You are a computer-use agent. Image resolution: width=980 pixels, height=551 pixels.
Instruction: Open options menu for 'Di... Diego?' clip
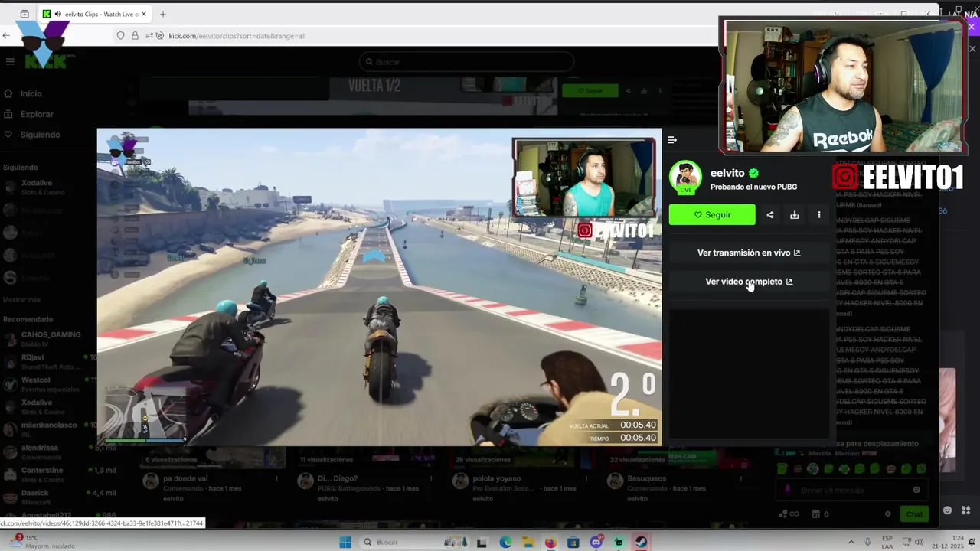(x=431, y=479)
